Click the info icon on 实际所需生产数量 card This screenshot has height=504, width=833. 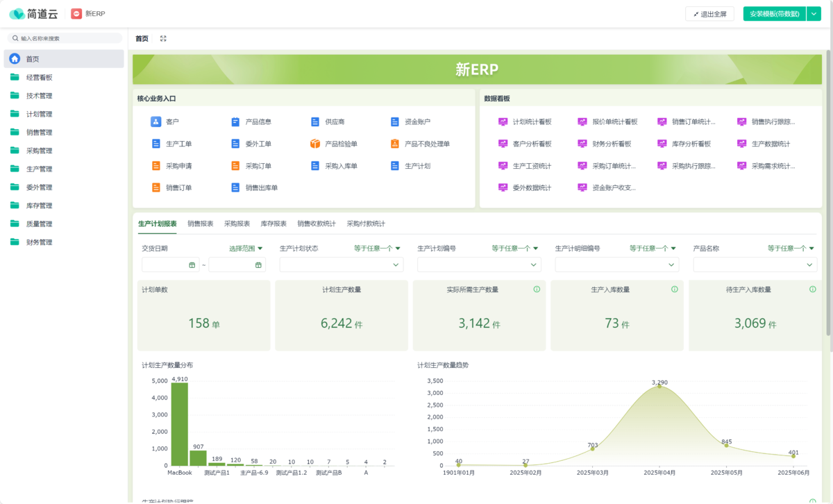(537, 289)
